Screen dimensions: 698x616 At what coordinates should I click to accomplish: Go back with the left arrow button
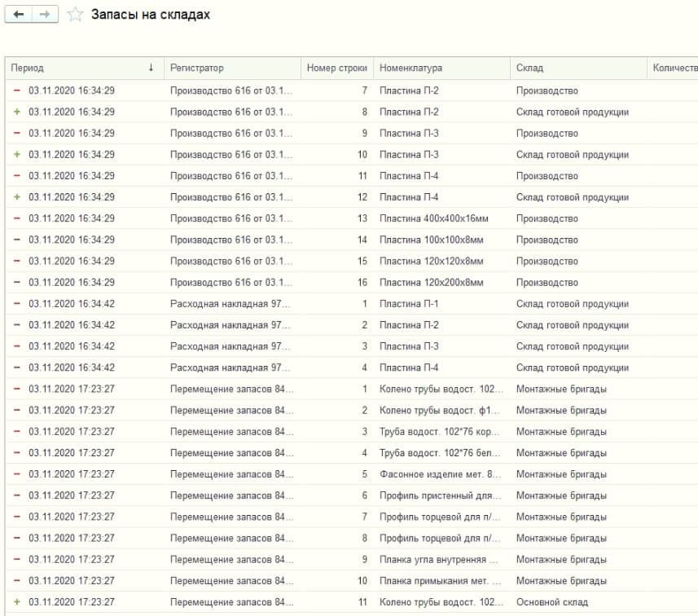pos(18,15)
